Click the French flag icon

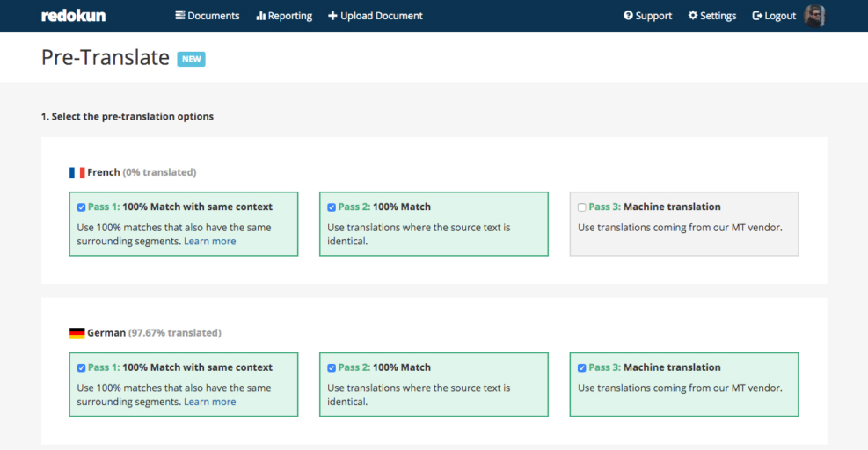77,173
